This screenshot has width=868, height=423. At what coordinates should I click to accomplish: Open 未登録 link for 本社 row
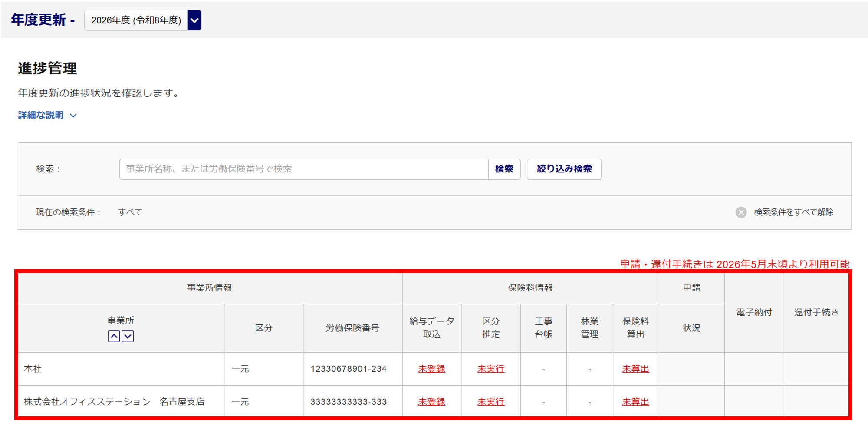tap(431, 369)
